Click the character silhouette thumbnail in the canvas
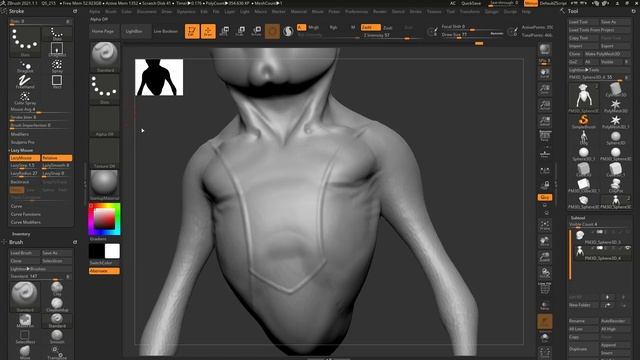This screenshot has width=640, height=360. (x=159, y=77)
